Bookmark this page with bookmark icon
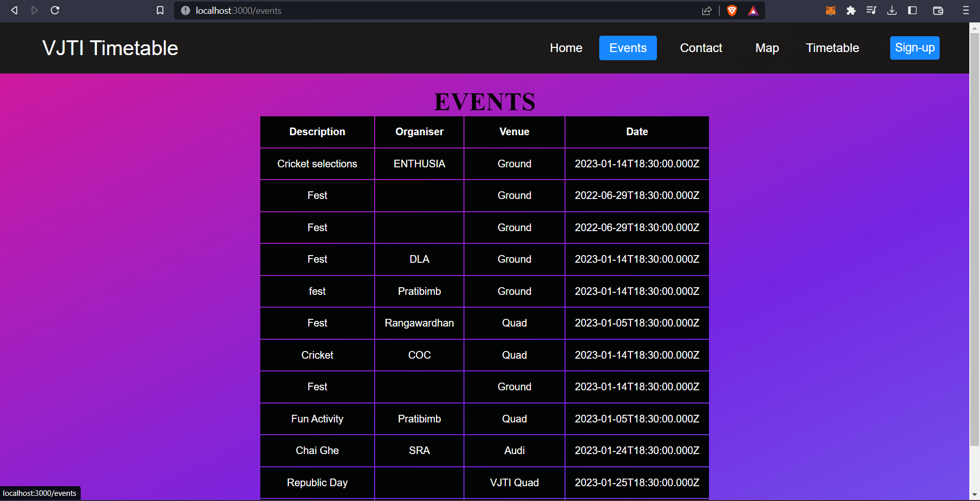 click(160, 10)
